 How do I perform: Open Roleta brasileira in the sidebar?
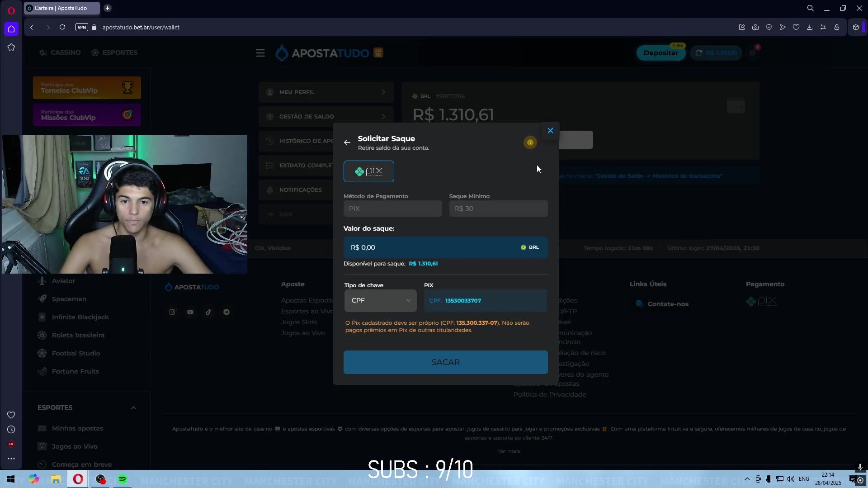[78, 335]
